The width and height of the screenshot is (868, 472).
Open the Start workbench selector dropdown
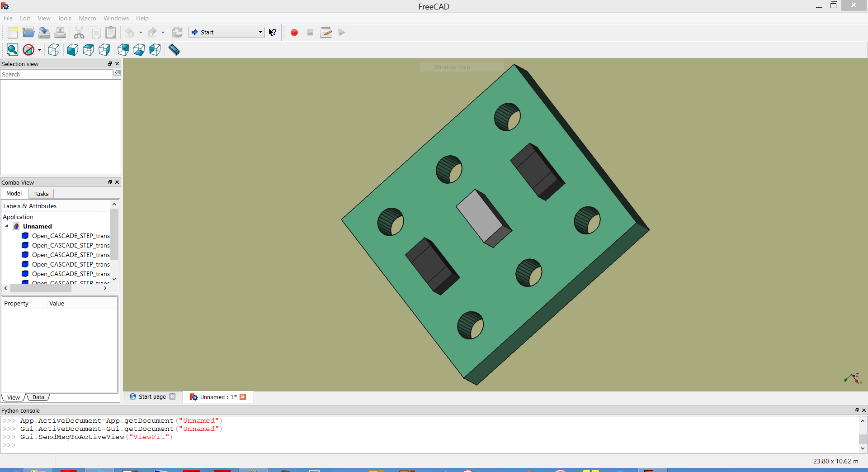(226, 33)
